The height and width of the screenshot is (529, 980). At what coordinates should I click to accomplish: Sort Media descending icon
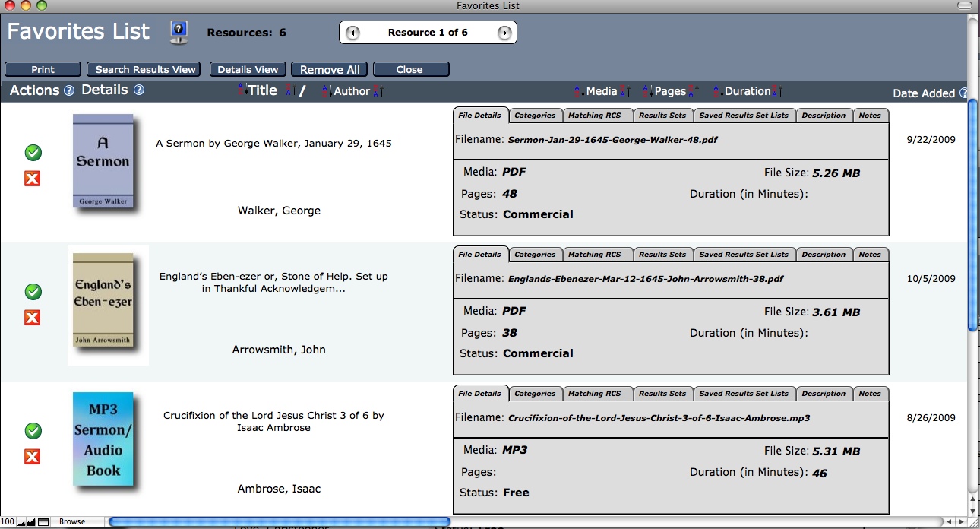tap(624, 91)
